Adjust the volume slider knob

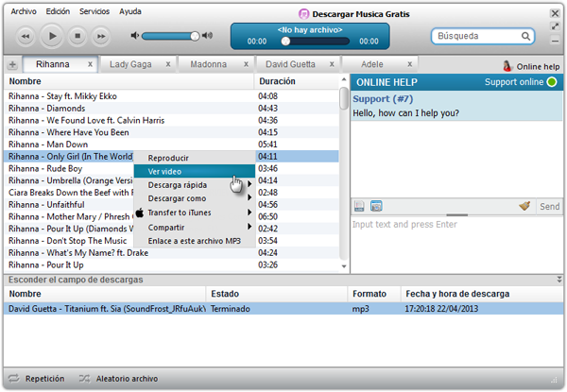point(195,36)
